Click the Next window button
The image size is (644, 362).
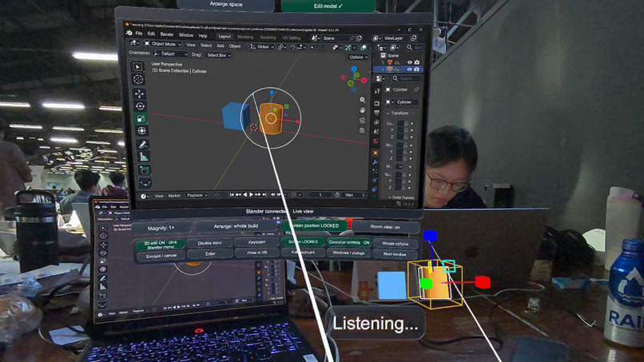tap(395, 254)
